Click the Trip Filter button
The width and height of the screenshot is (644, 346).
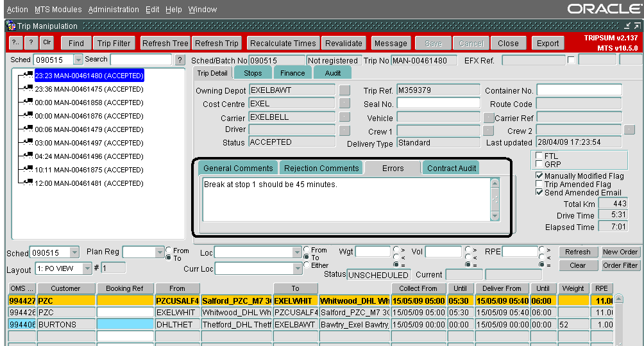pyautogui.click(x=114, y=43)
